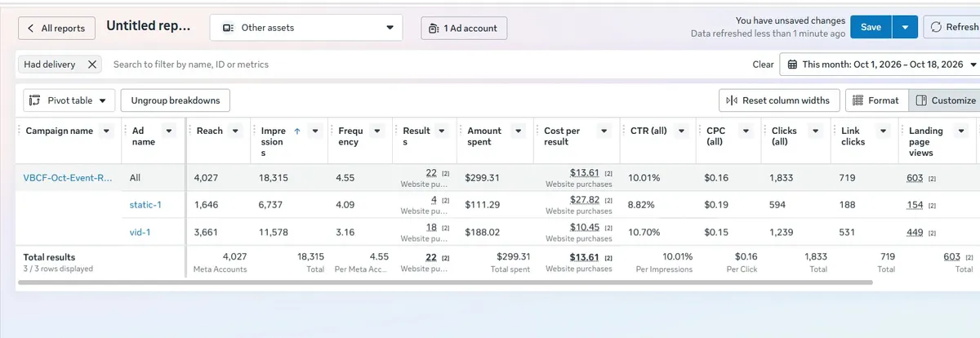Click the Untitled report title

point(148,26)
